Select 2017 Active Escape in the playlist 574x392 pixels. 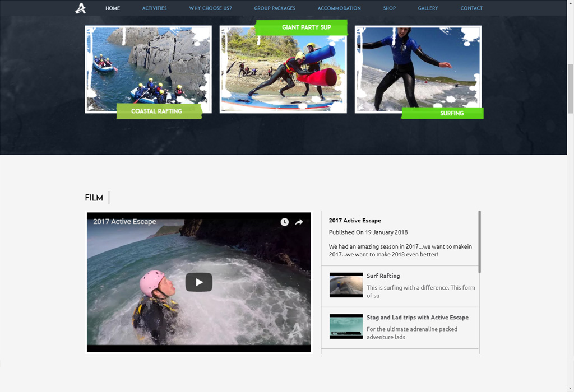[x=355, y=221]
